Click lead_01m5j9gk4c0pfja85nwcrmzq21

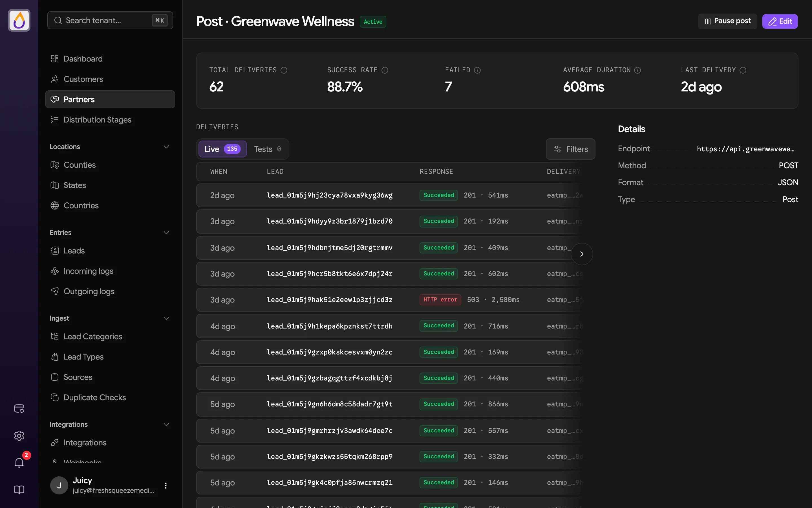[x=330, y=483]
